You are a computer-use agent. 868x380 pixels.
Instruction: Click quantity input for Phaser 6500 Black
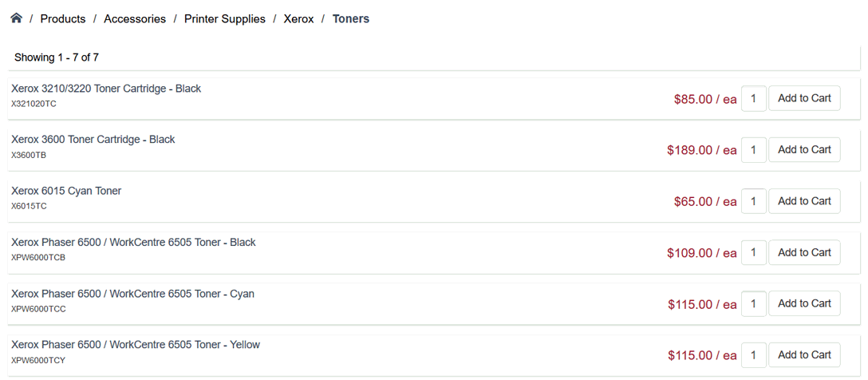tap(754, 253)
